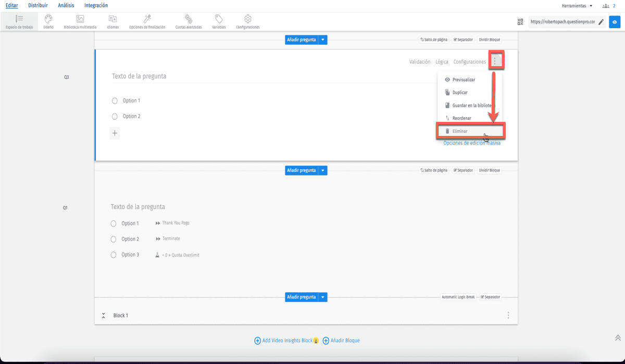The height and width of the screenshot is (364, 625).
Task: Open Configuraciones link for question Q3
Action: point(470,62)
